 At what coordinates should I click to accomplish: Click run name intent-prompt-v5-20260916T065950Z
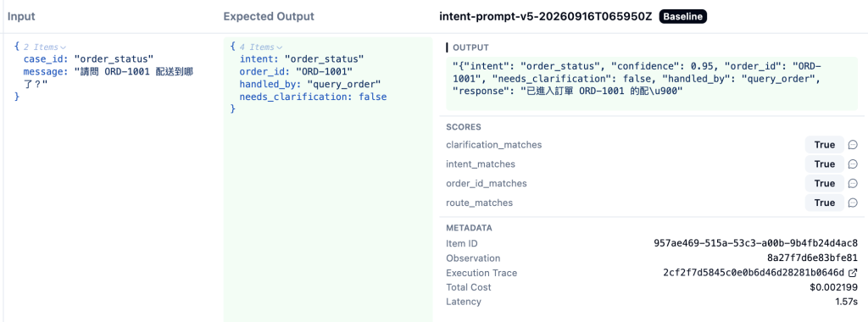click(x=545, y=17)
